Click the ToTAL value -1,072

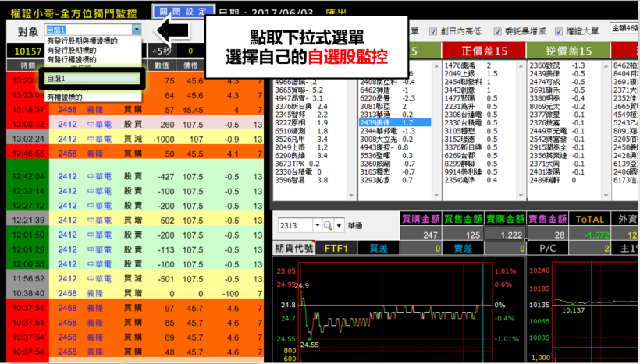[590, 235]
